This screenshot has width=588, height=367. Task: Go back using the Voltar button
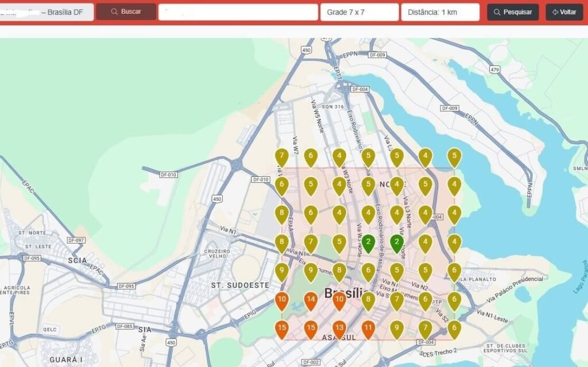(564, 12)
